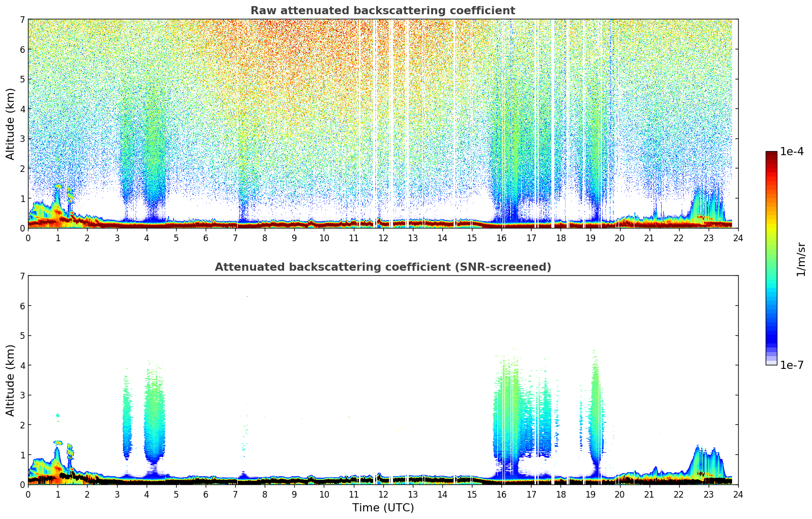Click the "Raw attenuated backscattering coefficient" title
Image resolution: width=812 pixels, height=519 pixels.
point(382,11)
